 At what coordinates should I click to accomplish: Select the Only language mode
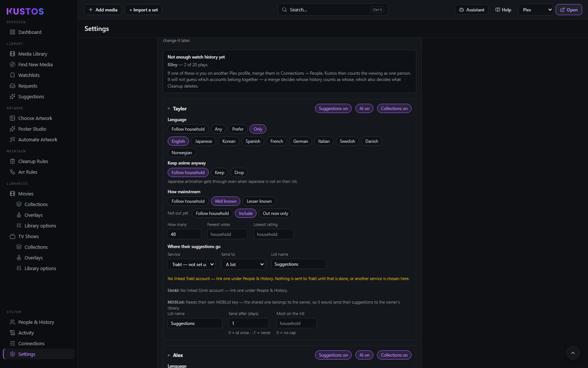tap(258, 129)
